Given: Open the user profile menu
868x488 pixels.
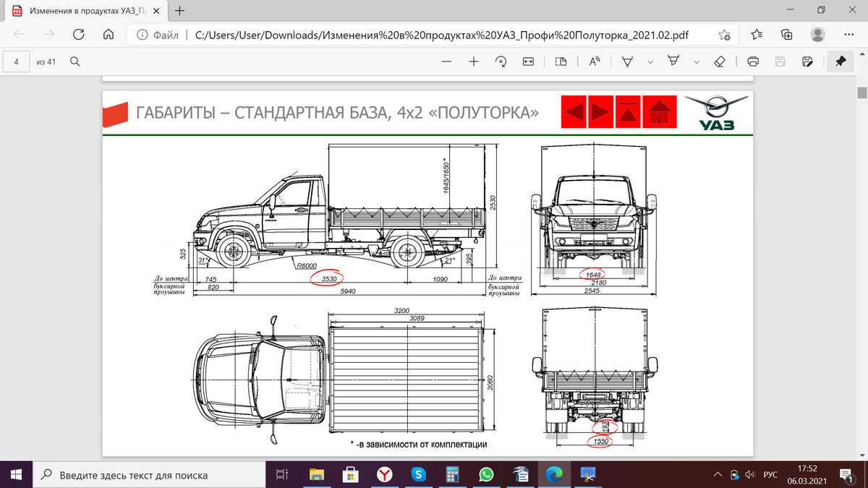Looking at the screenshot, I should (818, 34).
